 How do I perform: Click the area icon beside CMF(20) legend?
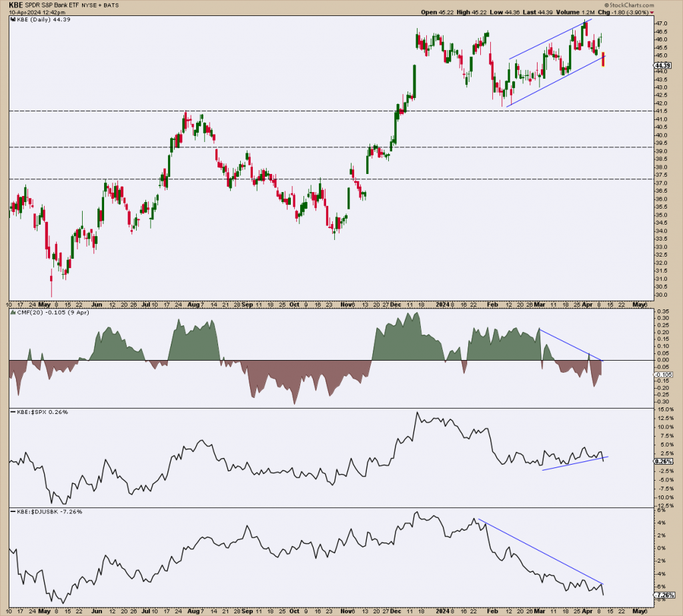click(x=13, y=313)
